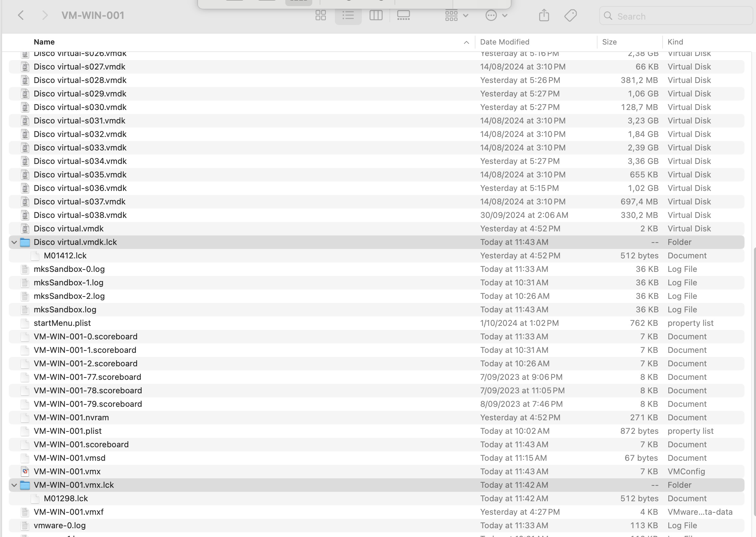Click the vertical scrollbar
Image resolution: width=756 pixels, height=537 pixels.
point(754,381)
